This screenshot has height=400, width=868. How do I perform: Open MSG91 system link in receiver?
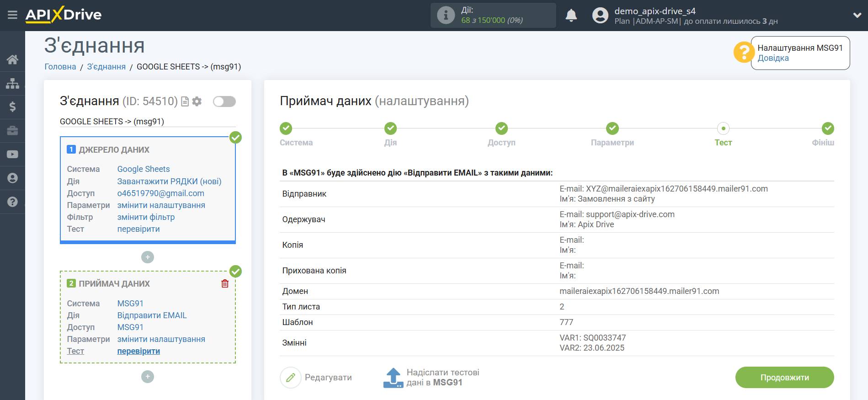(130, 304)
